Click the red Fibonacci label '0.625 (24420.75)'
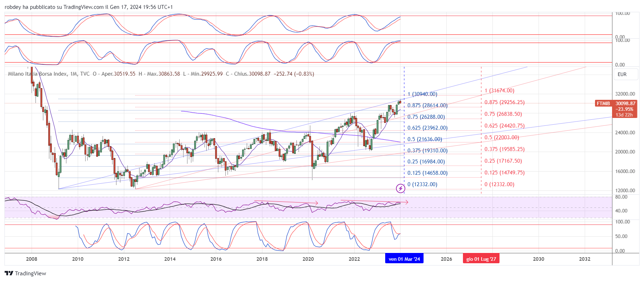The height and width of the screenshot is (281, 644). click(504, 126)
